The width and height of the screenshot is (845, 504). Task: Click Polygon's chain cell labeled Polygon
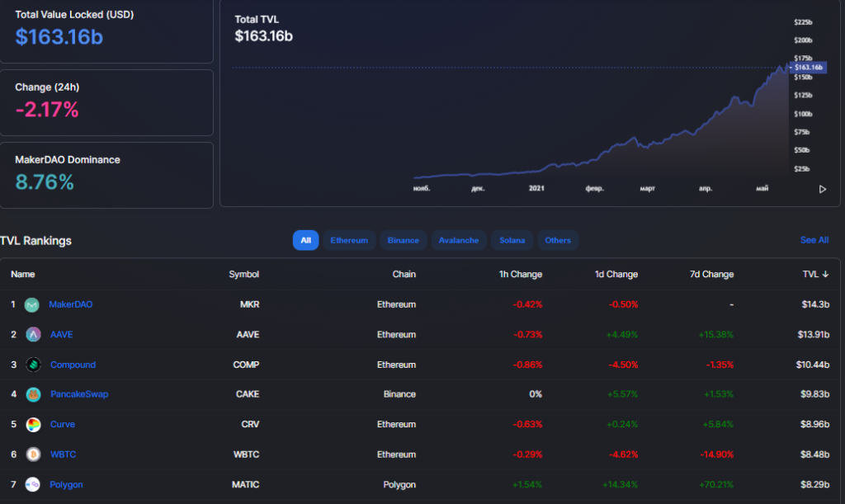pyautogui.click(x=399, y=485)
